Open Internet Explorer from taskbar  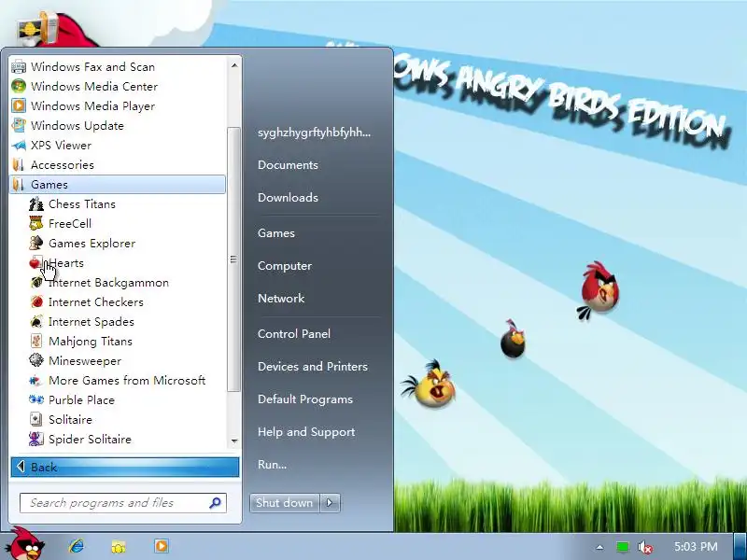point(77,546)
